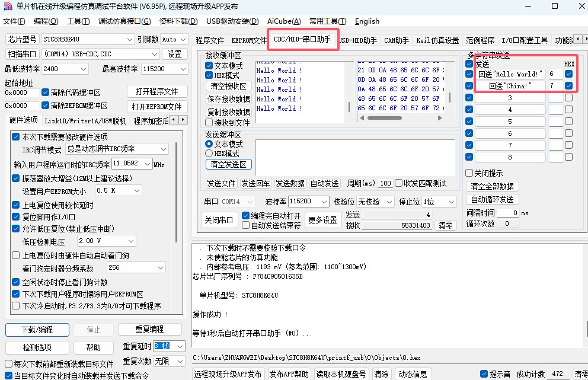Enable 上电复位时由硬件自动启动看门狗
Viewport: 588px width, 380px height.
pyautogui.click(x=16, y=256)
